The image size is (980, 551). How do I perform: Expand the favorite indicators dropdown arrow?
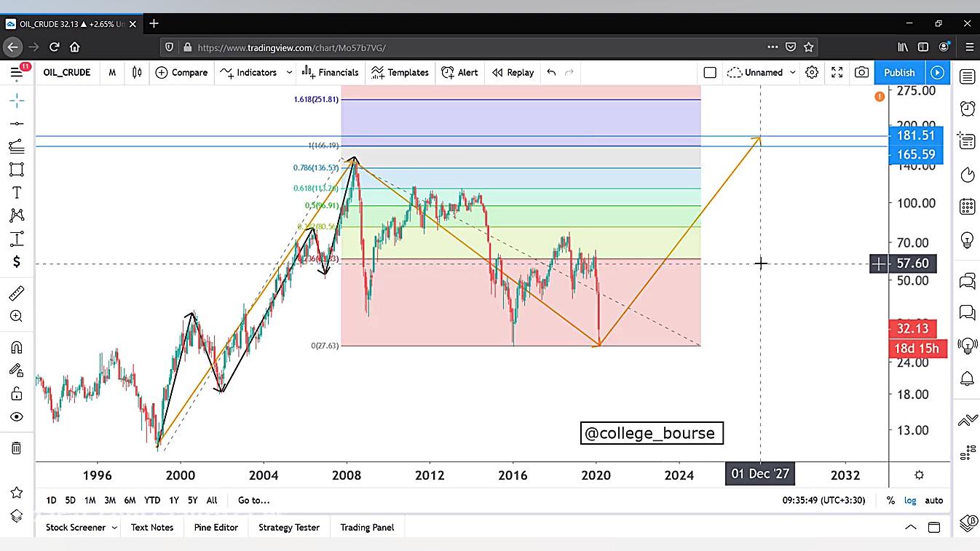click(x=289, y=72)
